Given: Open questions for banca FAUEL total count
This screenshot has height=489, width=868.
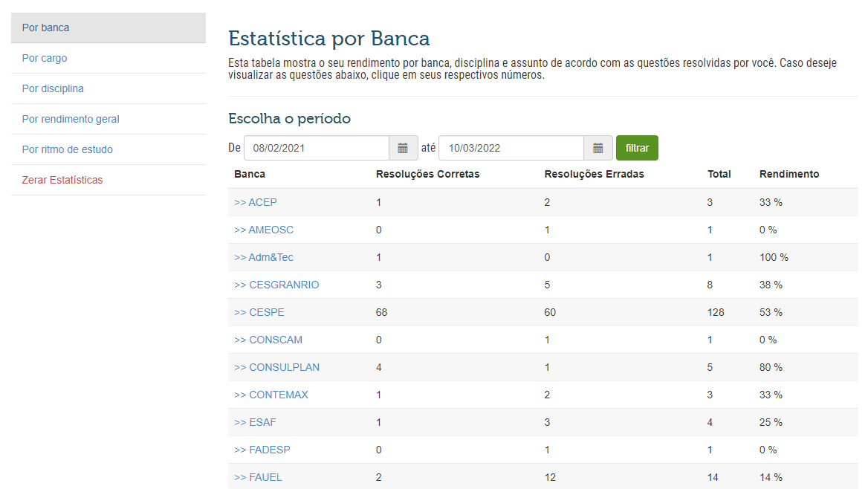Looking at the screenshot, I should (712, 476).
